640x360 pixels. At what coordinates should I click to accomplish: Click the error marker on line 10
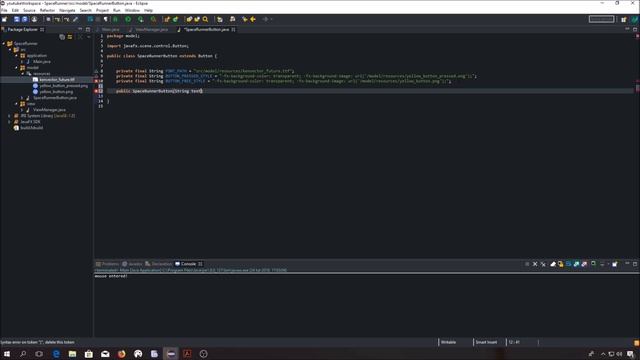[x=96, y=81]
